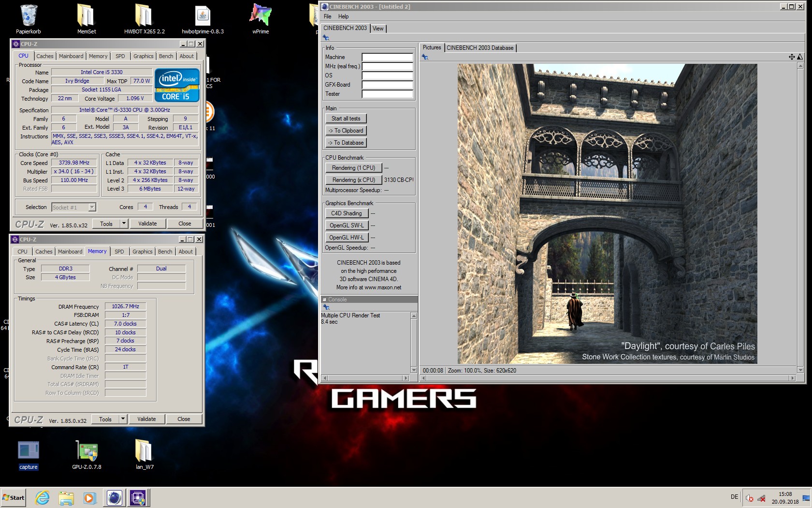
Task: Expand Tools dropdown arrow in lower CPU-Z
Action: (x=123, y=419)
